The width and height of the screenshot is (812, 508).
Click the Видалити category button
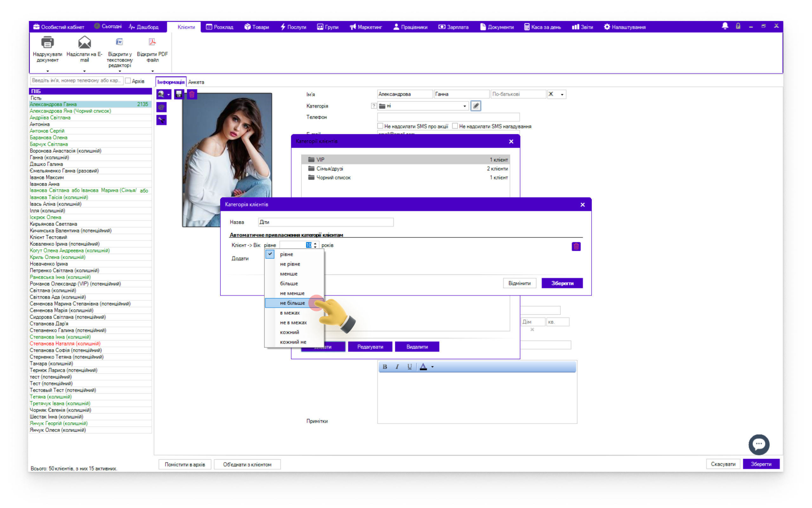(x=417, y=347)
